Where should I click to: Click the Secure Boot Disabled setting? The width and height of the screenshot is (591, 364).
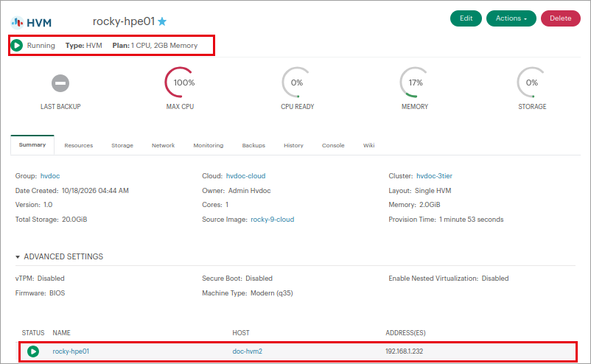coord(237,279)
